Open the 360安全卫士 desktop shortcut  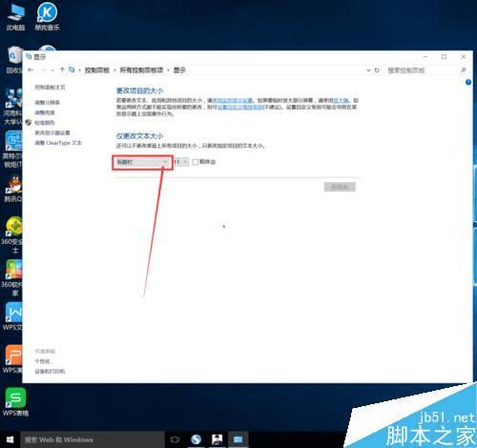(x=12, y=234)
